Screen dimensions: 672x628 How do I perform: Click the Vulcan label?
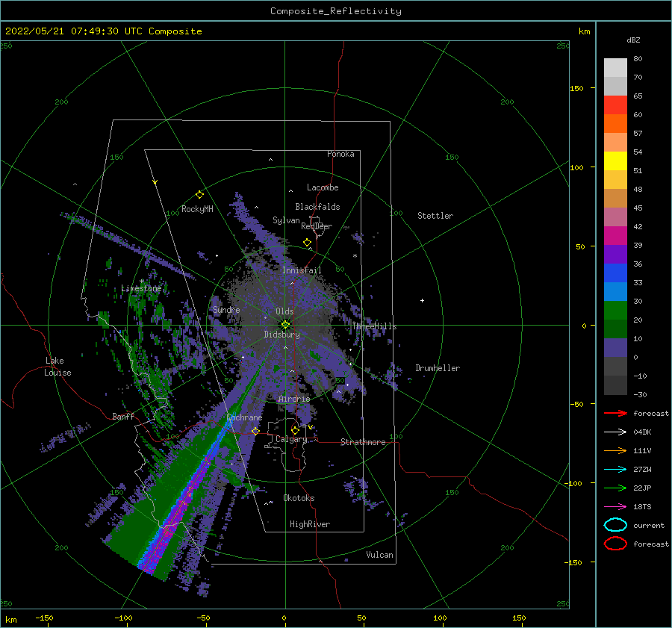click(380, 555)
